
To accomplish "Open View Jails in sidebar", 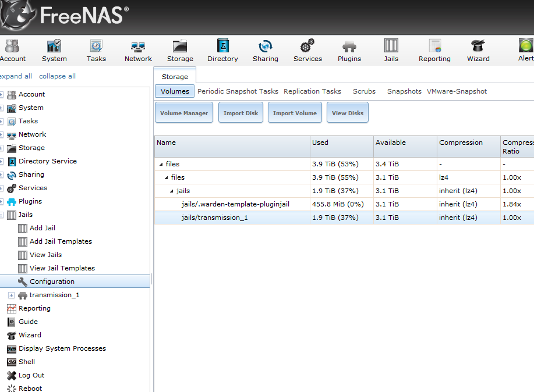I will pos(45,255).
